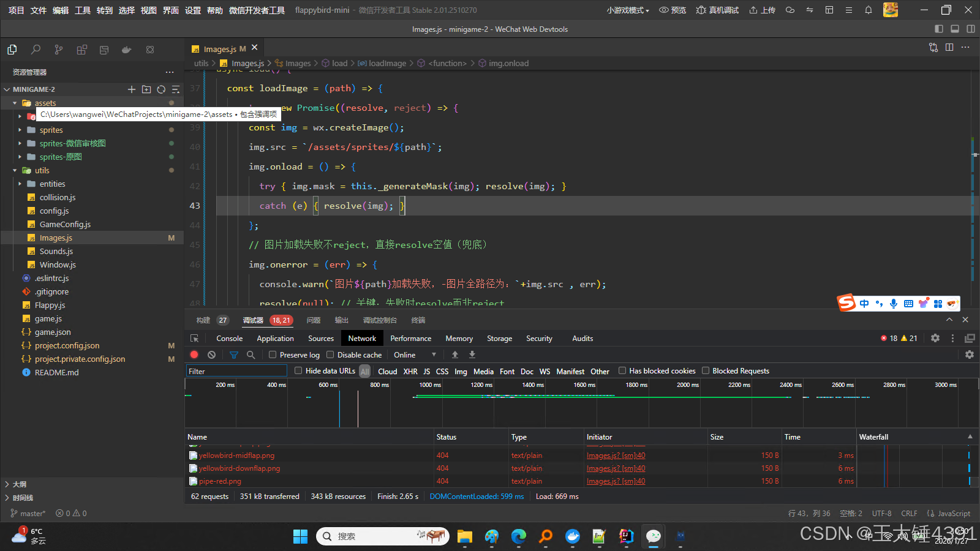Filter requests by JS
Image resolution: width=980 pixels, height=551 pixels.
(427, 371)
